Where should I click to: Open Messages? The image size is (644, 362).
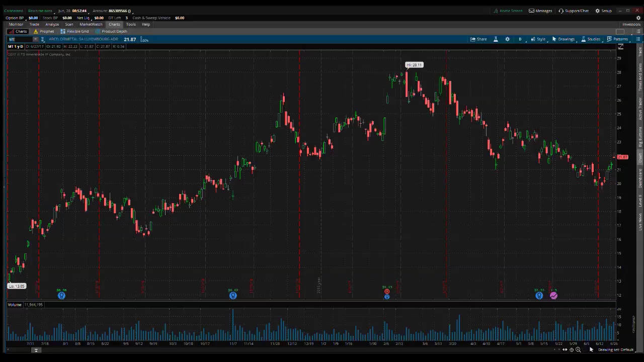(540, 11)
